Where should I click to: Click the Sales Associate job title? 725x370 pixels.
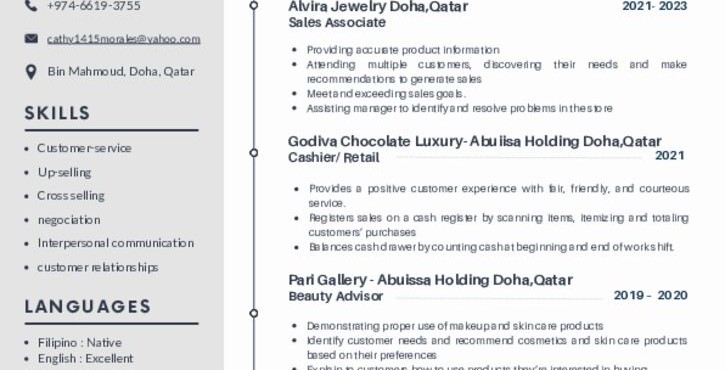tap(337, 22)
